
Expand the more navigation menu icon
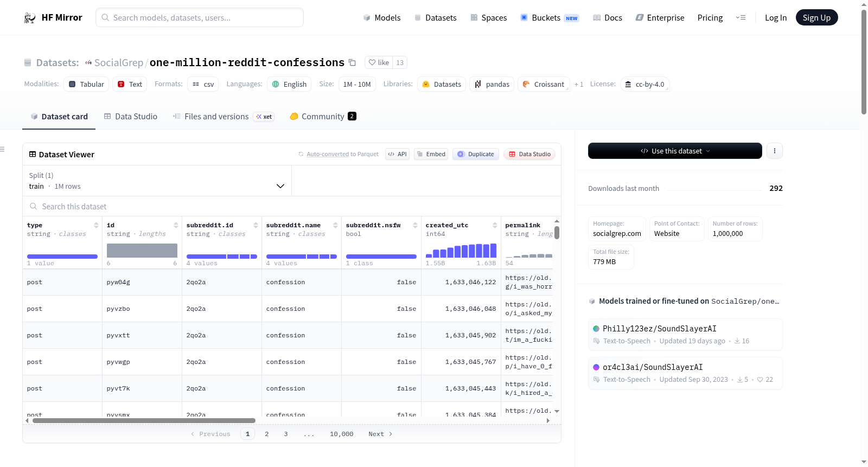coord(741,18)
